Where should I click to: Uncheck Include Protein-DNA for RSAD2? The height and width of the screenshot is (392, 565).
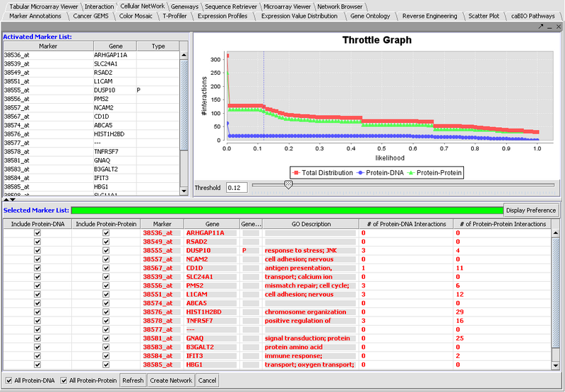(37, 242)
